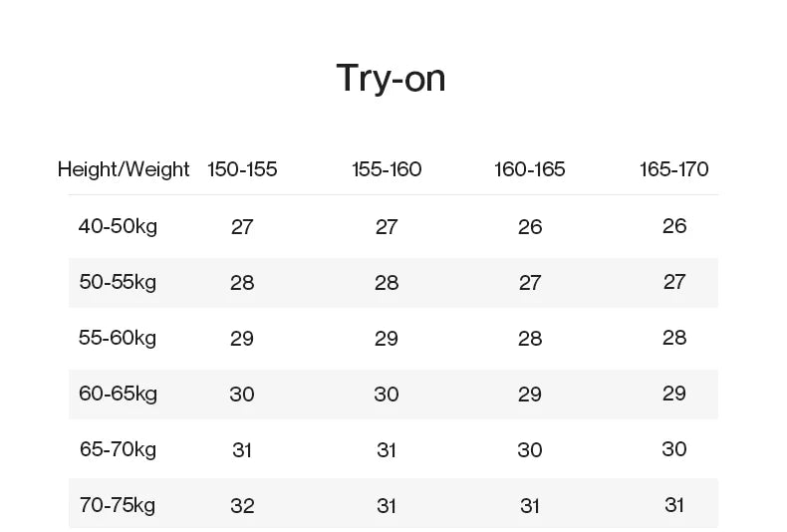Click size 27 under 150-155 for 40-50kg

[242, 227]
